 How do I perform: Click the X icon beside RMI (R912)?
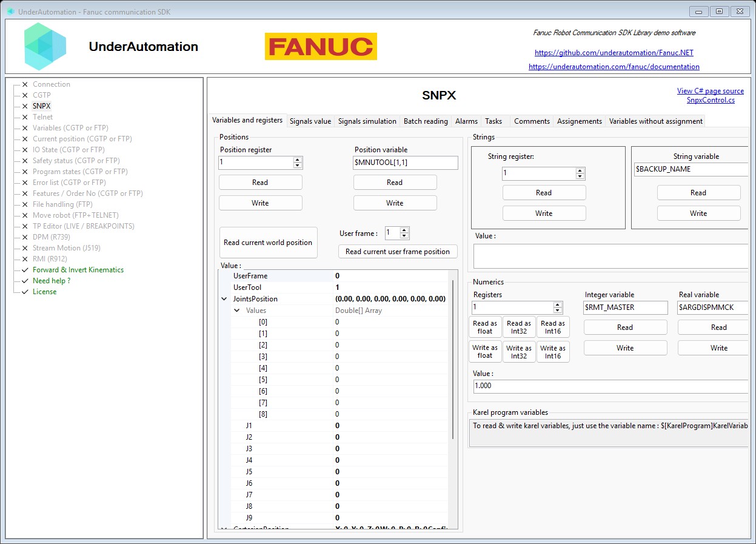25,259
